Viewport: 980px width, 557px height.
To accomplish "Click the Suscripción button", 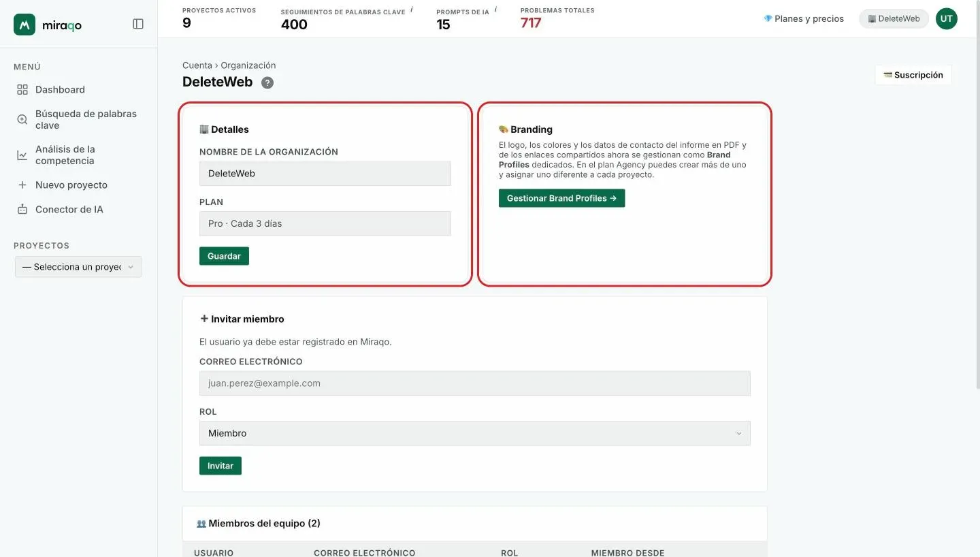I will 913,75.
